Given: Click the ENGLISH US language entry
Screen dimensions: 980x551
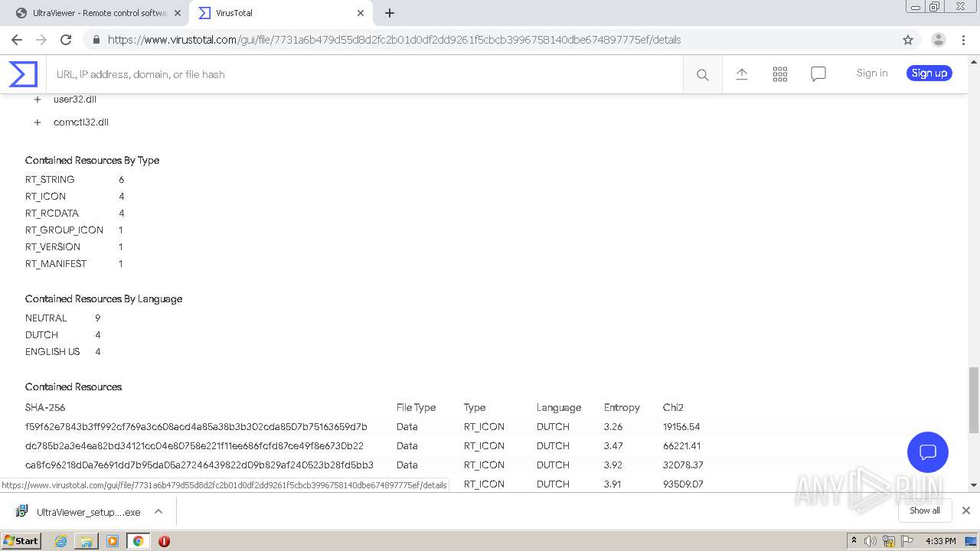Looking at the screenshot, I should [52, 352].
